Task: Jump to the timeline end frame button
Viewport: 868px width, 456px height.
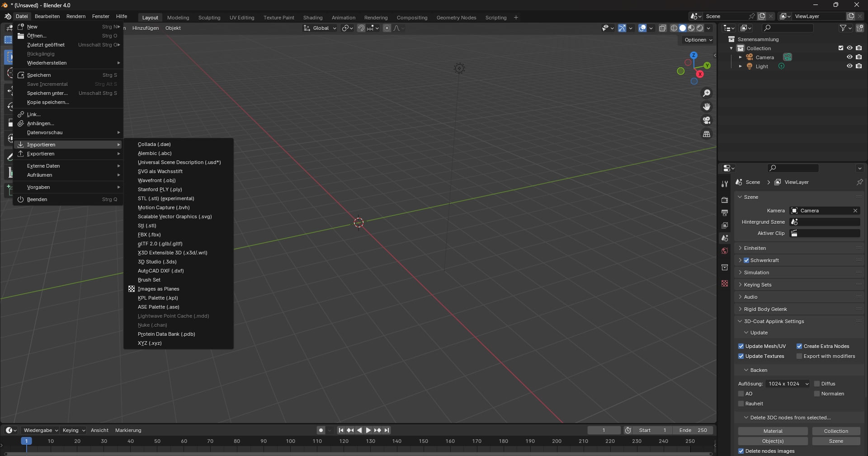Action: (387, 430)
